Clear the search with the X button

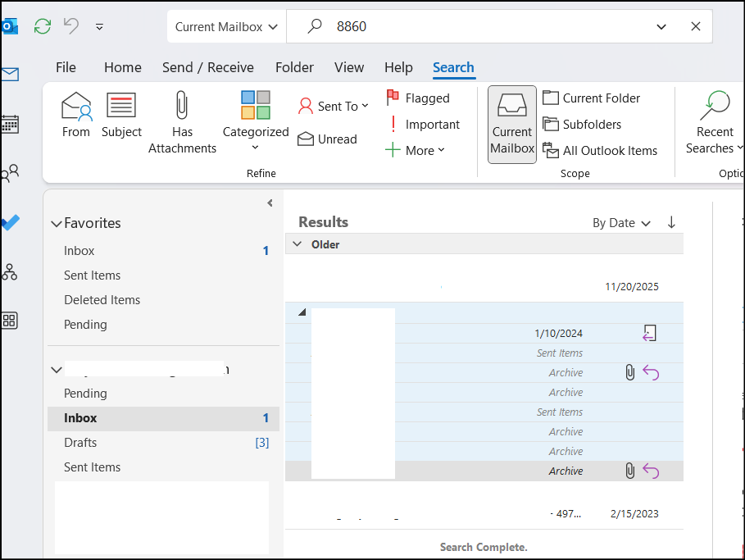click(x=696, y=26)
